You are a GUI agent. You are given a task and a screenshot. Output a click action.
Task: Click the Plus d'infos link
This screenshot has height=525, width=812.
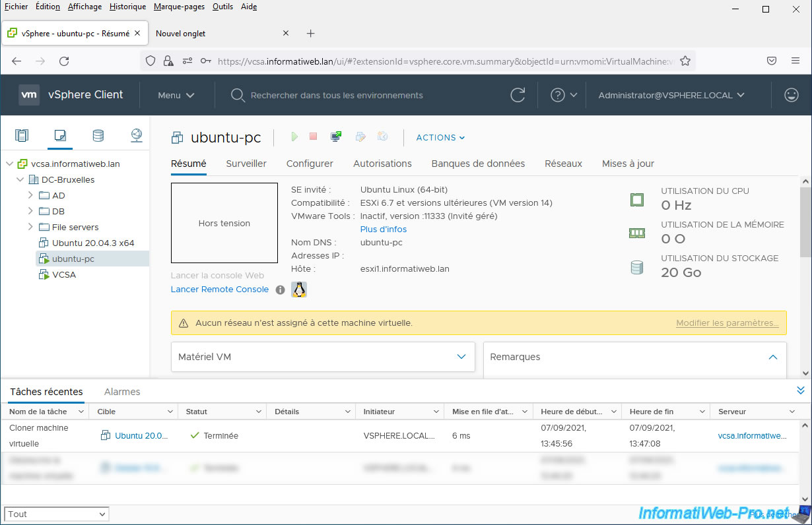(384, 230)
